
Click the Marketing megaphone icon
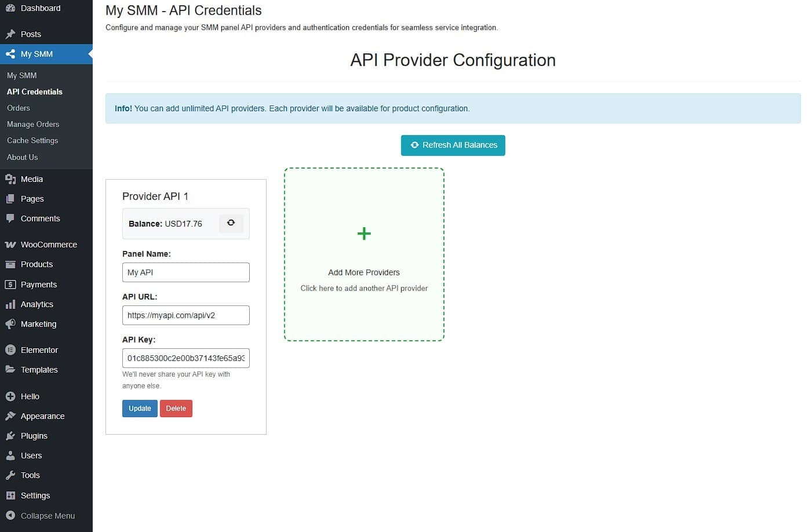click(10, 324)
